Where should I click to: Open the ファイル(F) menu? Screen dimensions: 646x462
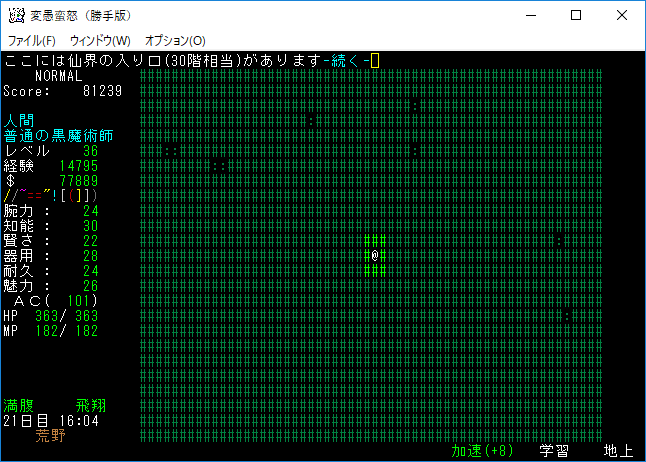[x=32, y=40]
